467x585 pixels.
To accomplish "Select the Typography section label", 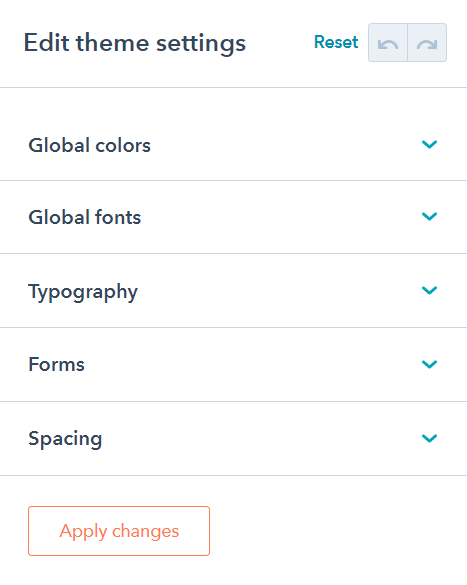I will tap(83, 292).
